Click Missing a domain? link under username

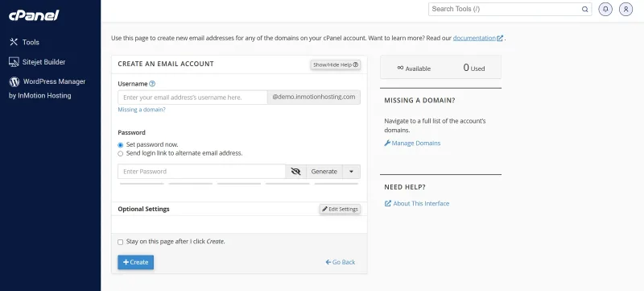pos(142,110)
